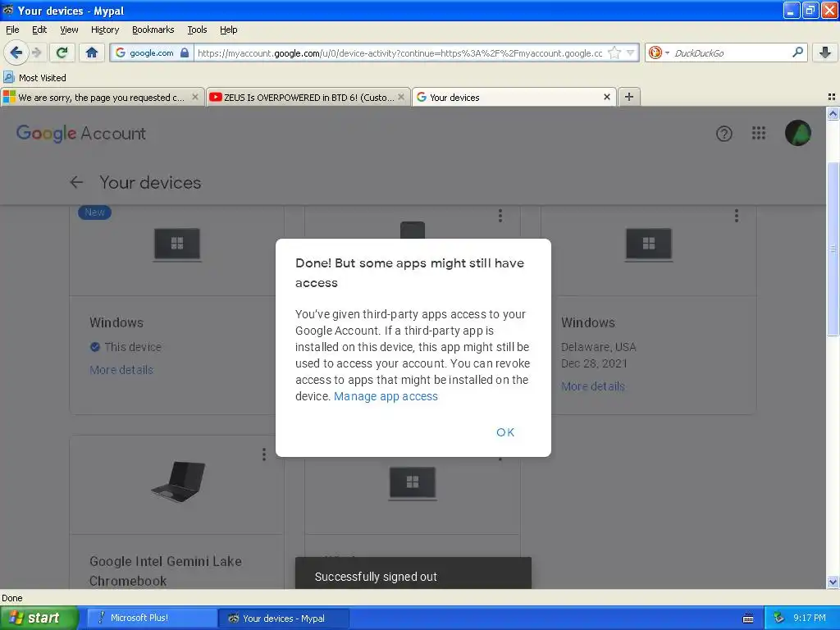Click the Chromebook laptop thumbnail

click(x=178, y=481)
